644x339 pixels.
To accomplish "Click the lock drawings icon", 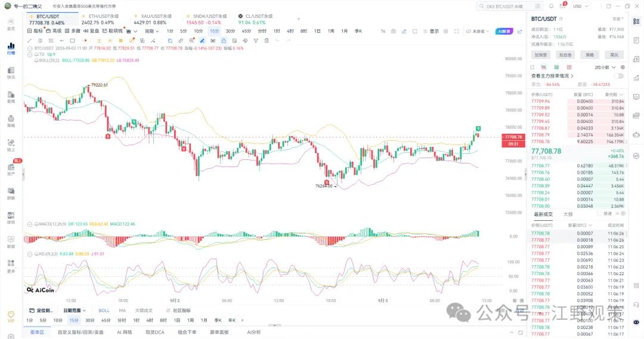I will point(224,41).
